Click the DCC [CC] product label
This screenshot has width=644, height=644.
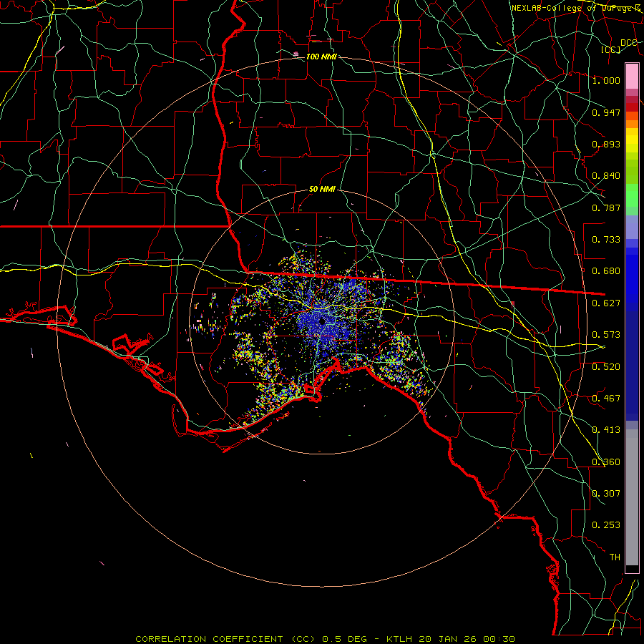point(619,46)
